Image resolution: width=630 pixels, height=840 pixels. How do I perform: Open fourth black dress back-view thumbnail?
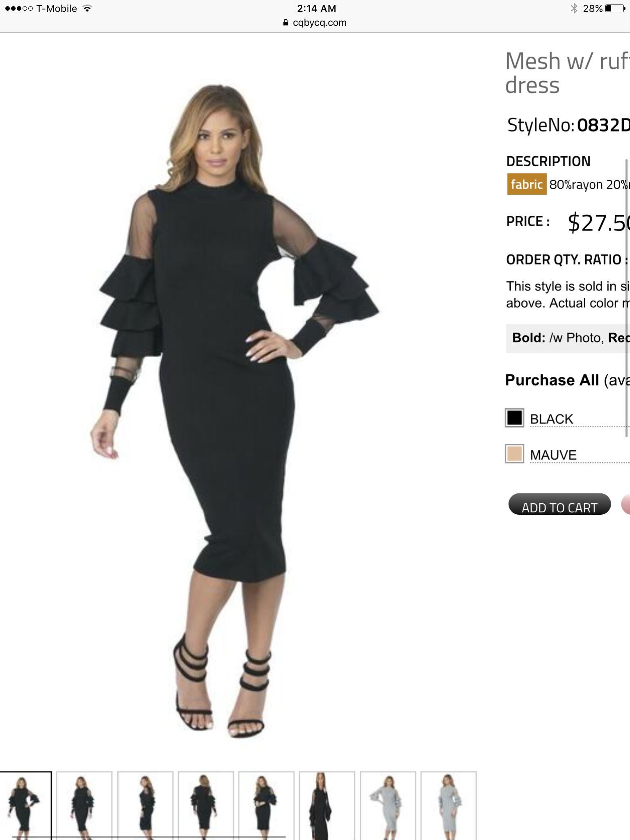(x=205, y=806)
